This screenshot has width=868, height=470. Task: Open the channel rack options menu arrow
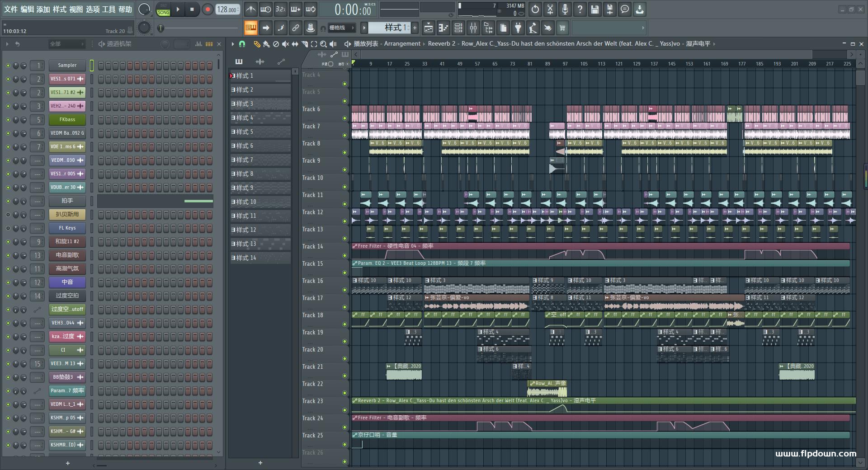(x=7, y=44)
